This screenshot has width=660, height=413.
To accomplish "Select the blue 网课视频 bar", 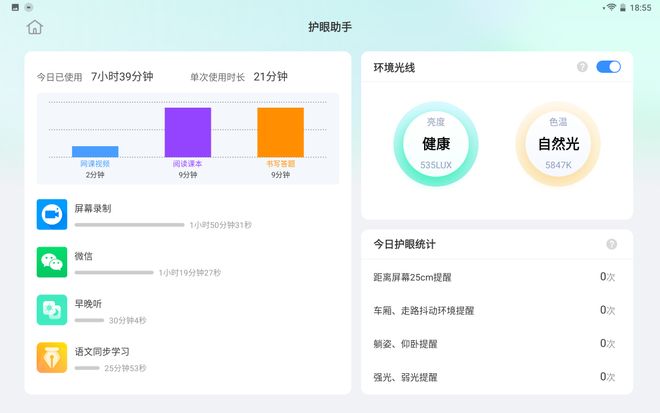I will click(x=95, y=152).
